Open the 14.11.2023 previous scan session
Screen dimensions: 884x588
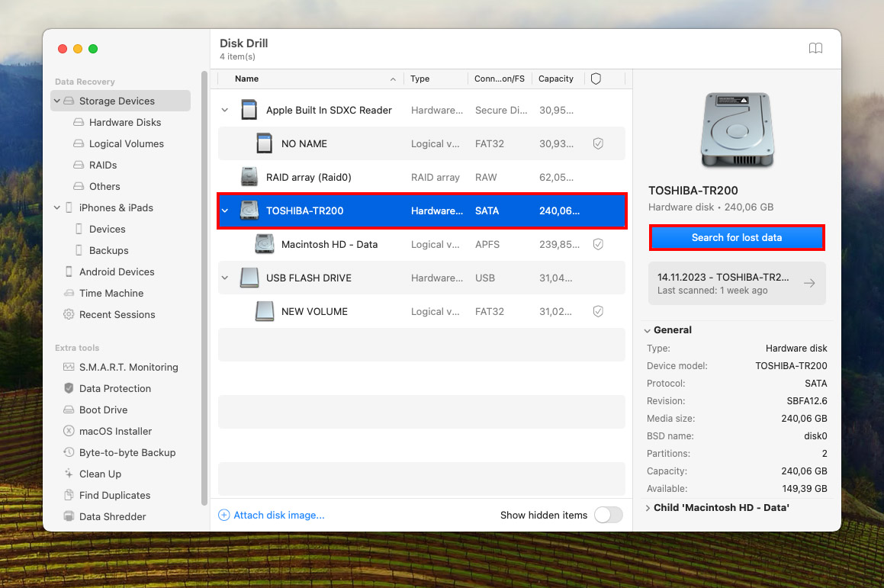(736, 284)
